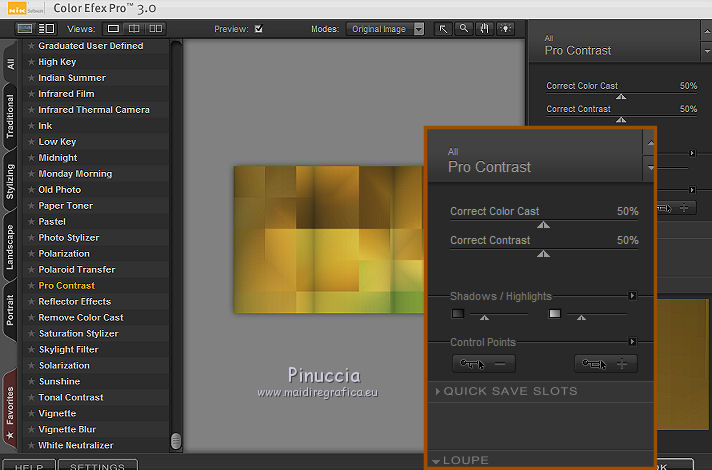Expand the Quick Save Slots section
The width and height of the screenshot is (712, 470).
pyautogui.click(x=438, y=391)
